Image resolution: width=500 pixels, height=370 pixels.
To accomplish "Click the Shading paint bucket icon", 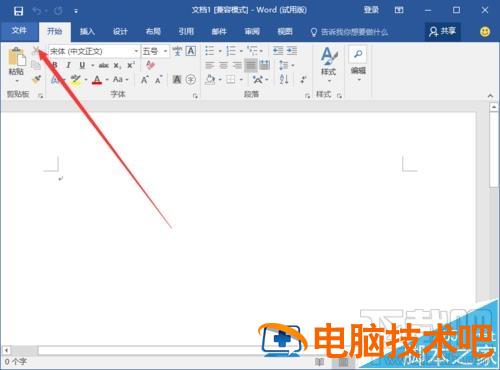I will 210,80.
